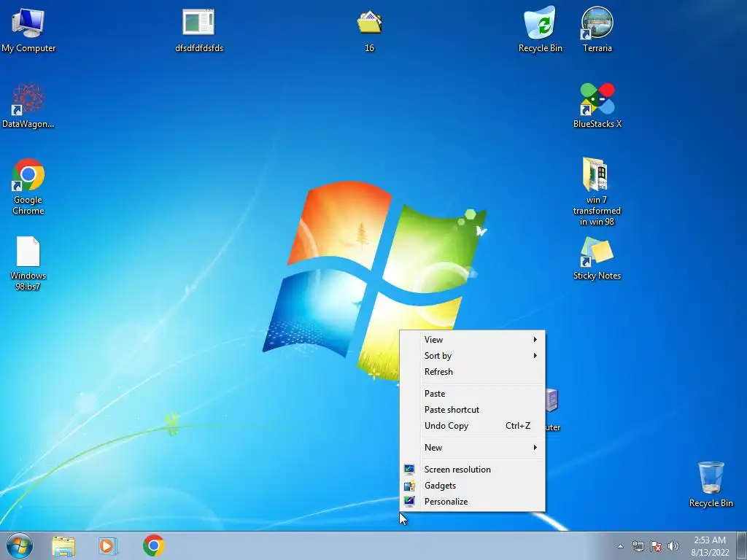Choose Undo Copy in the context menu

pos(472,426)
